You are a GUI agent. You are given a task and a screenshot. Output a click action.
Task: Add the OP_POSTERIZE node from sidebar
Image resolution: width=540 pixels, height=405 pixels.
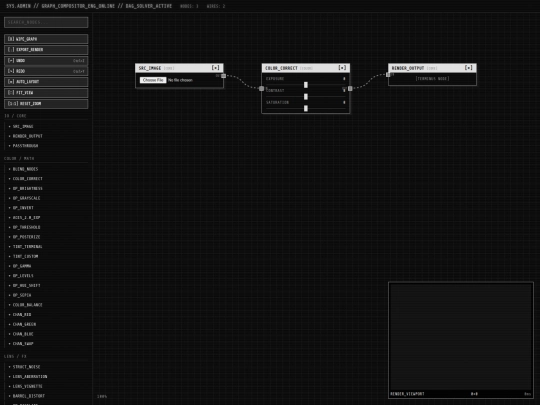click(46, 237)
